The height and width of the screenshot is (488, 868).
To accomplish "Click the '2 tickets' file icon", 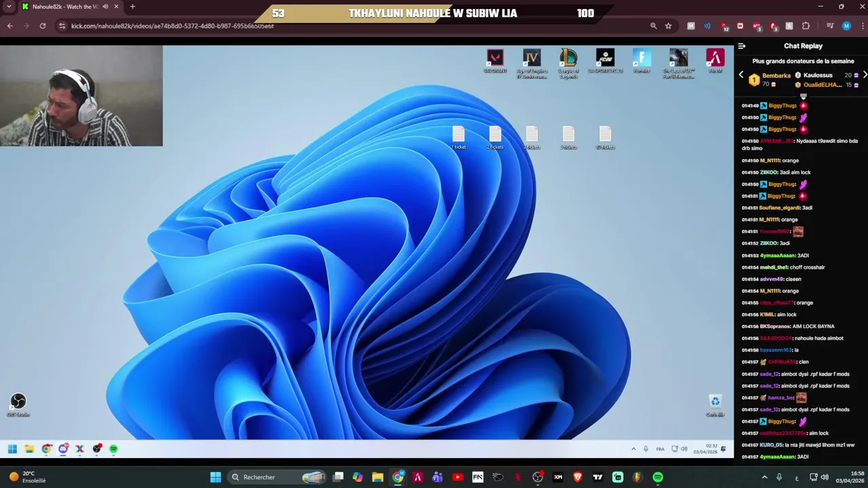I will [495, 138].
